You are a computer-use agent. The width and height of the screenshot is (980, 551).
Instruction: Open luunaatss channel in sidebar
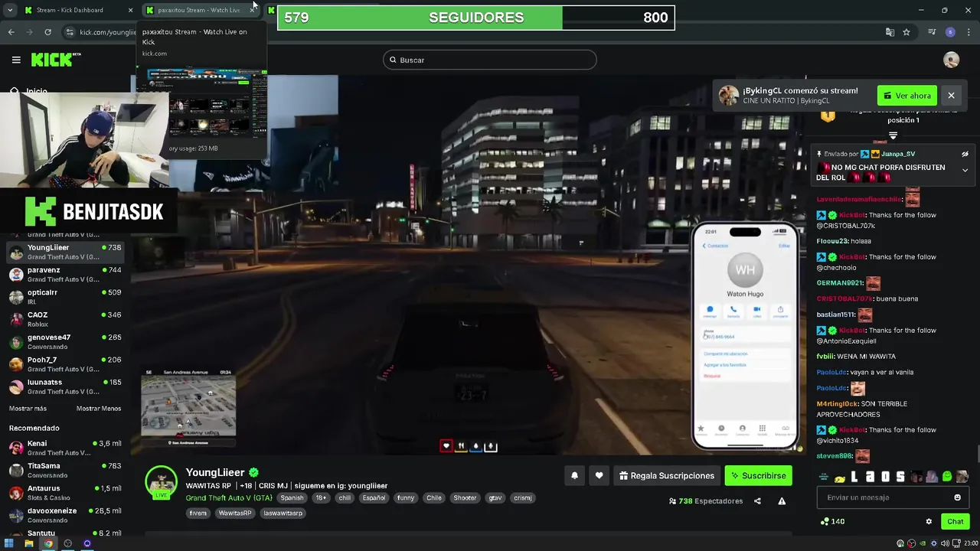(65, 386)
